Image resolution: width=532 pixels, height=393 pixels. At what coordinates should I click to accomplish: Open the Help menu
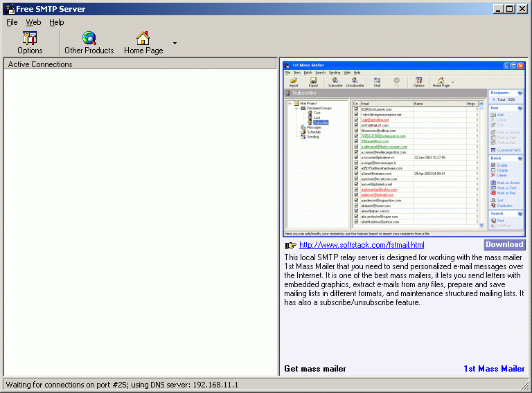click(56, 22)
